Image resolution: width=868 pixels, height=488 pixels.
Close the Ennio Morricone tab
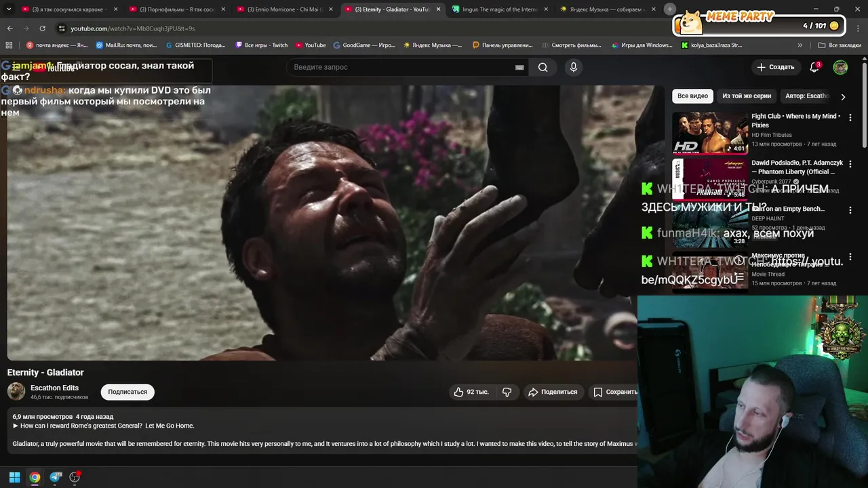[x=331, y=9]
